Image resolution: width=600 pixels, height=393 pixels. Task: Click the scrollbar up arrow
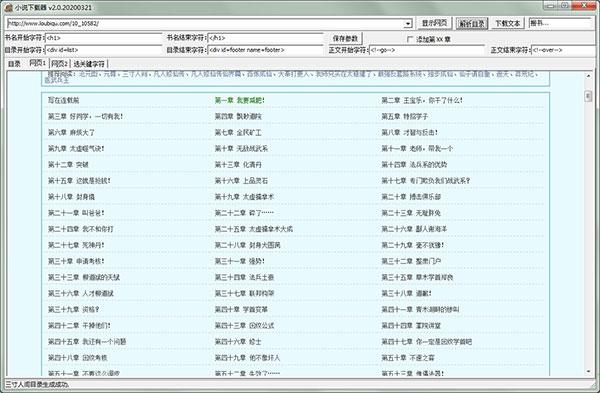[589, 76]
